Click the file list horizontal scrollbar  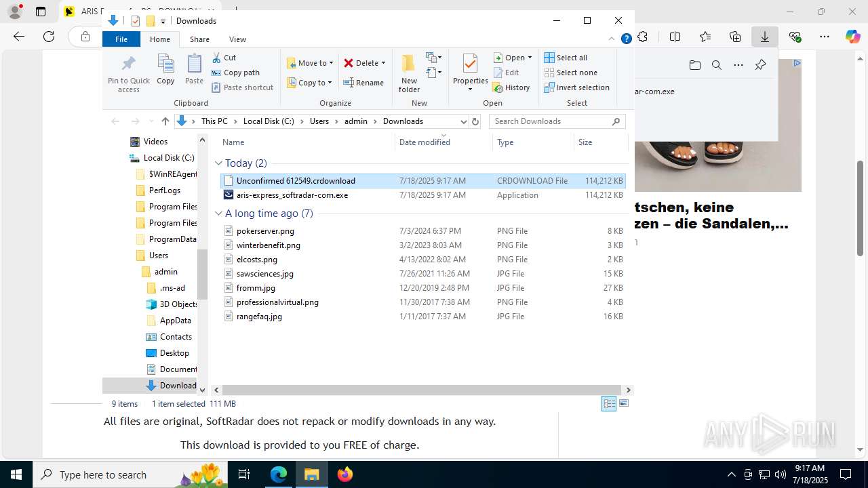click(x=422, y=390)
